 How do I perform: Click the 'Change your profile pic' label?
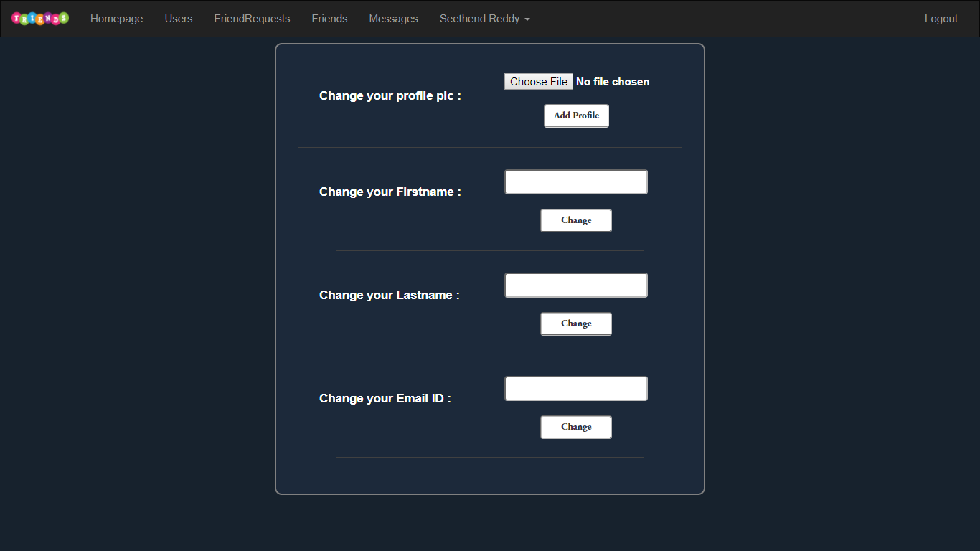tap(390, 95)
